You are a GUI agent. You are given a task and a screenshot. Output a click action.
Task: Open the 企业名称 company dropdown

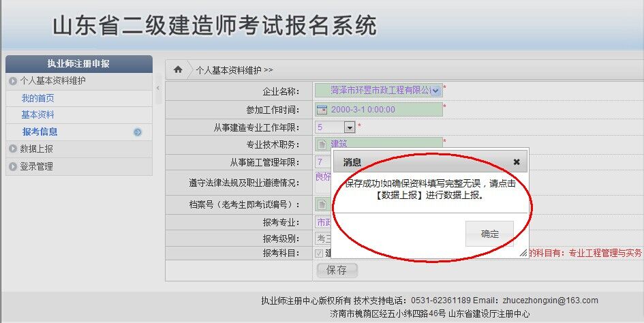[435, 90]
